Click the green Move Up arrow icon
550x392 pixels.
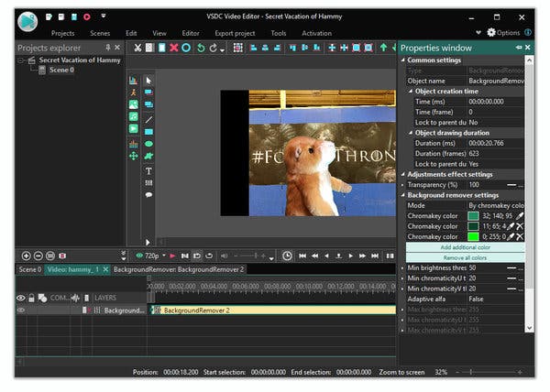383,48
